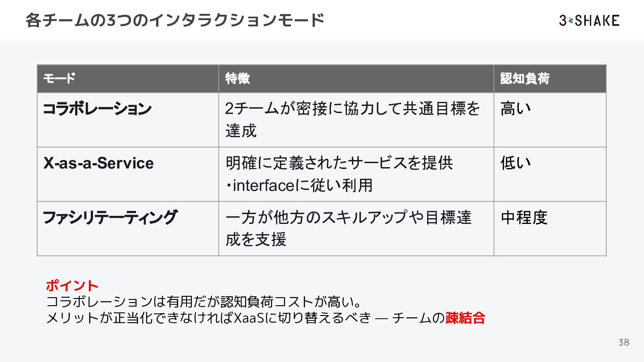Click the 高い cognitive load cell
This screenshot has width=644, height=362.
516,109
